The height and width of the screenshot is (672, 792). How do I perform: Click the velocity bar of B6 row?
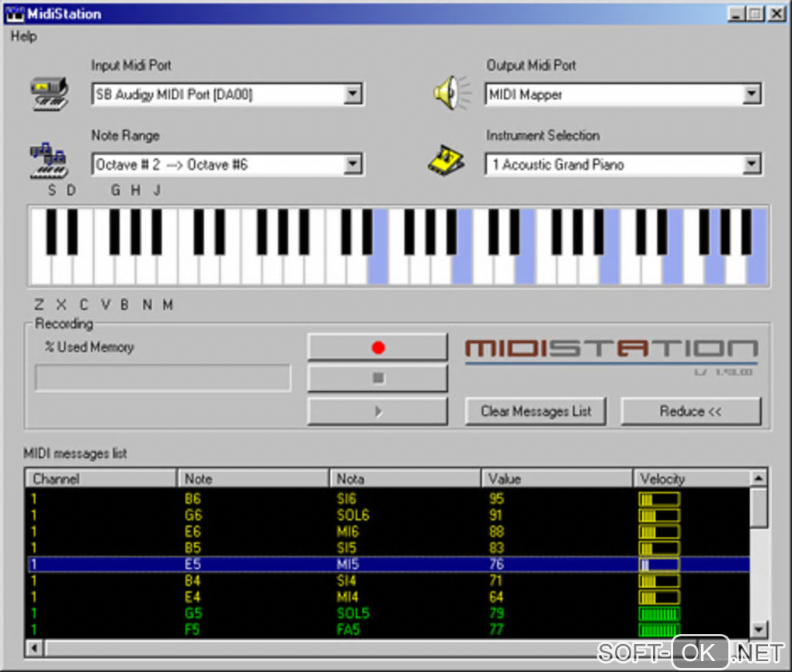(x=659, y=499)
